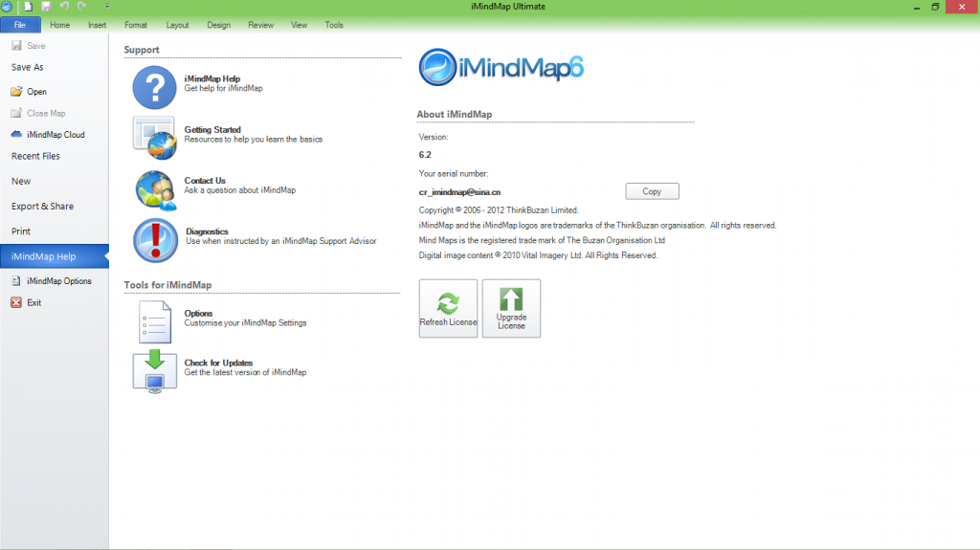Minimize the iMindMap Ultimate window
980x550 pixels.
pos(916,7)
